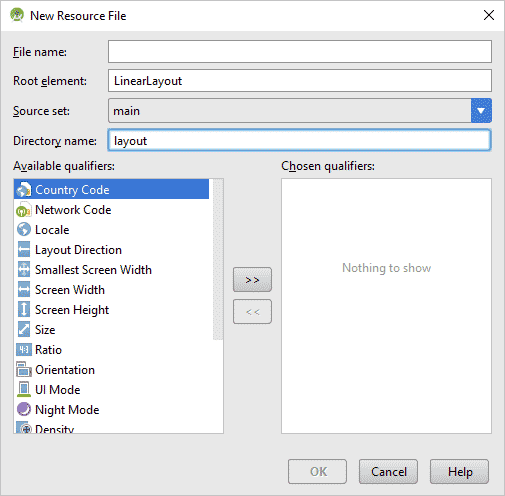The width and height of the screenshot is (505, 496).
Task: Select Ratio text in qualifiers list
Action: (x=49, y=350)
